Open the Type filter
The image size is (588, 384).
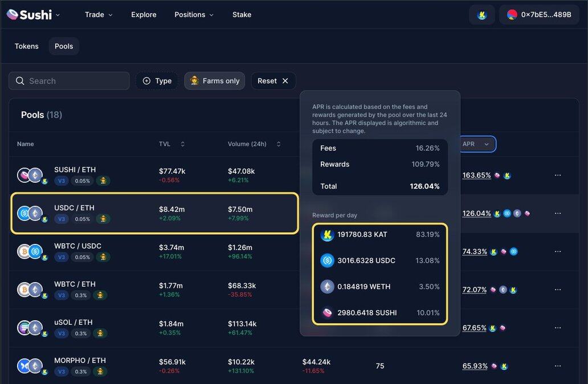157,81
